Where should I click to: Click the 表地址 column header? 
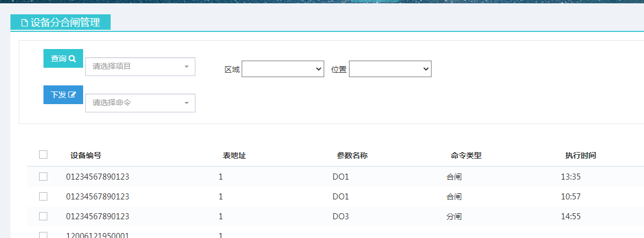[234, 156]
